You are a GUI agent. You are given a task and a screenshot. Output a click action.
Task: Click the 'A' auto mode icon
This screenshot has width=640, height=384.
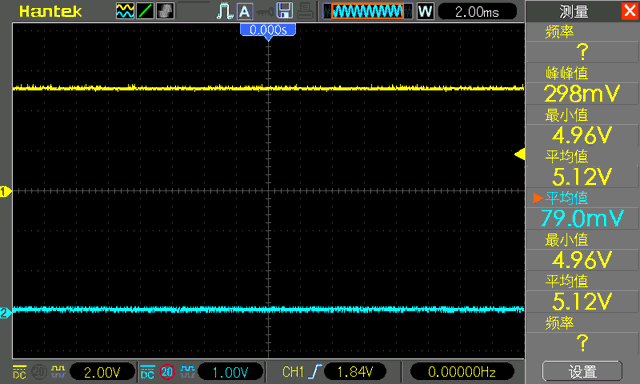click(244, 12)
